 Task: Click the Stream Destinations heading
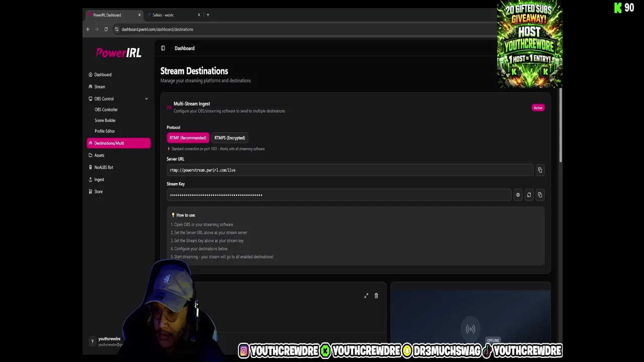tap(194, 71)
